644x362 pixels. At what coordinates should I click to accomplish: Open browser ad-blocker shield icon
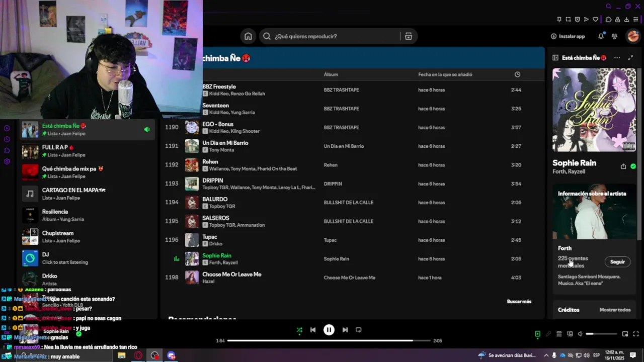577,20
